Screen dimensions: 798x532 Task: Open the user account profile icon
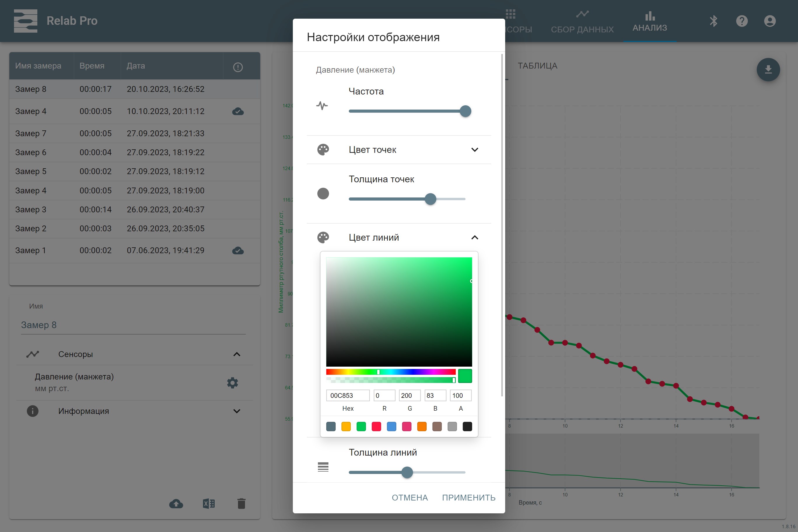[x=769, y=21]
